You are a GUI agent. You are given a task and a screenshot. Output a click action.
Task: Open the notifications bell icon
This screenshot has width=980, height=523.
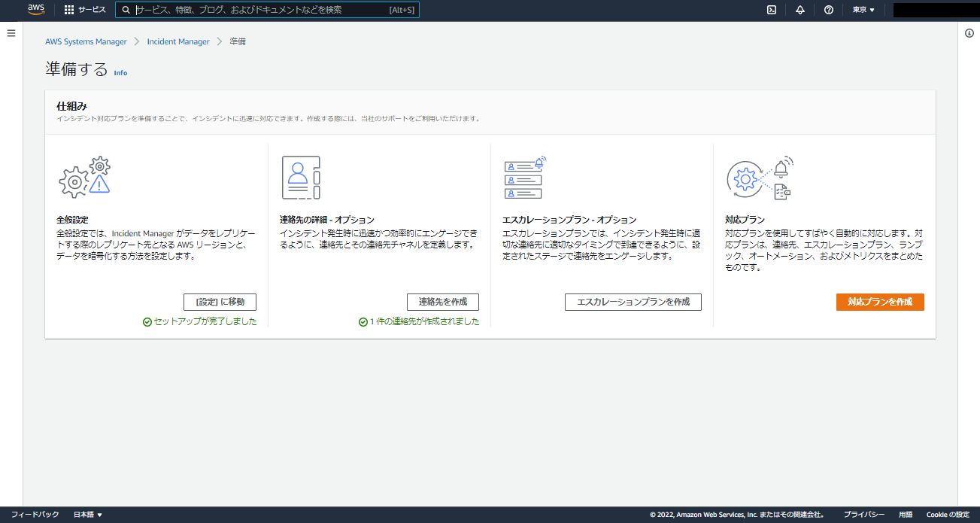(800, 10)
